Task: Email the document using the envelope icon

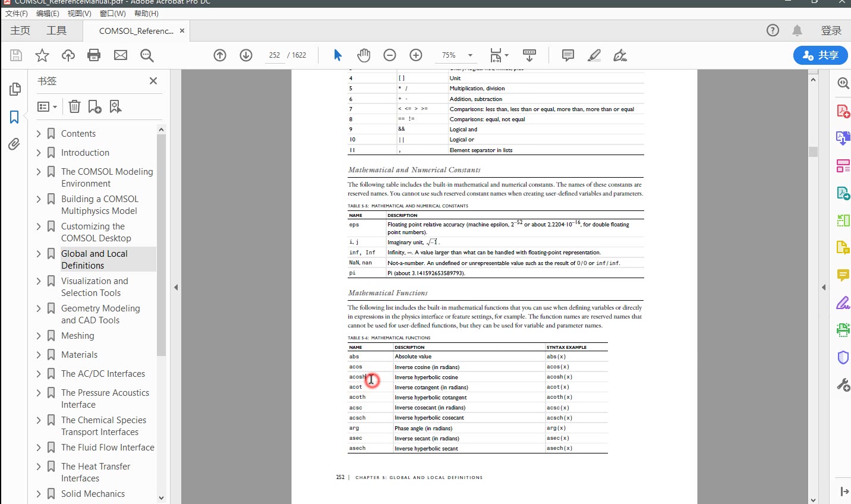Action: point(120,55)
